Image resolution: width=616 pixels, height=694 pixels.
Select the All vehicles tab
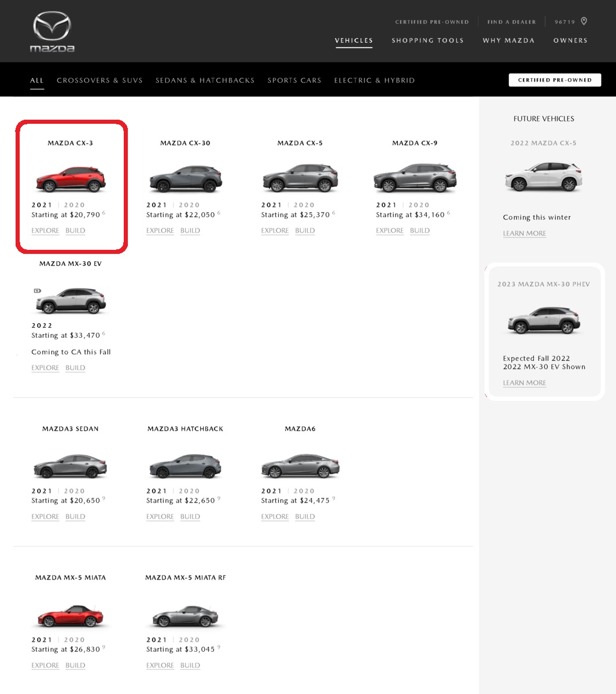[36, 80]
